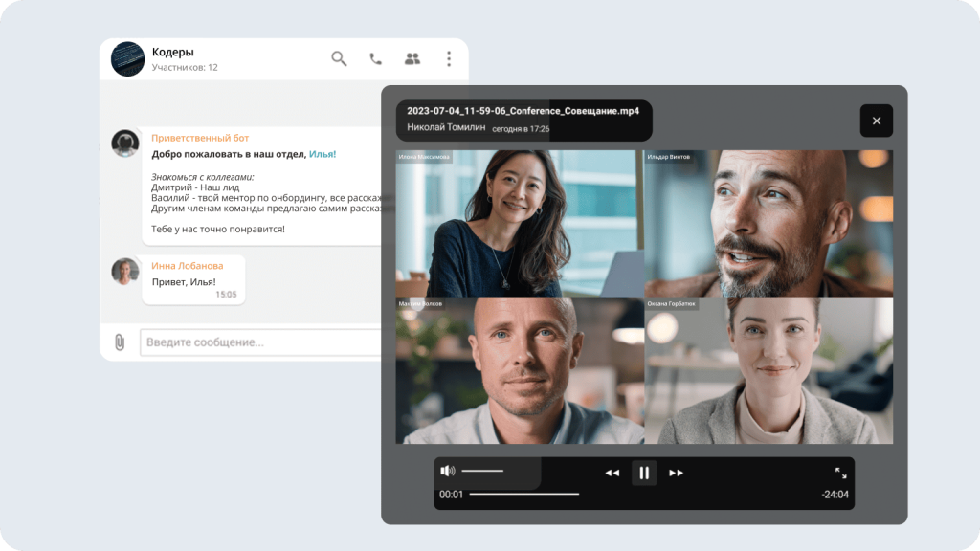Open the Кодеры group avatar
Image resolution: width=980 pixels, height=551 pixels.
(127, 58)
